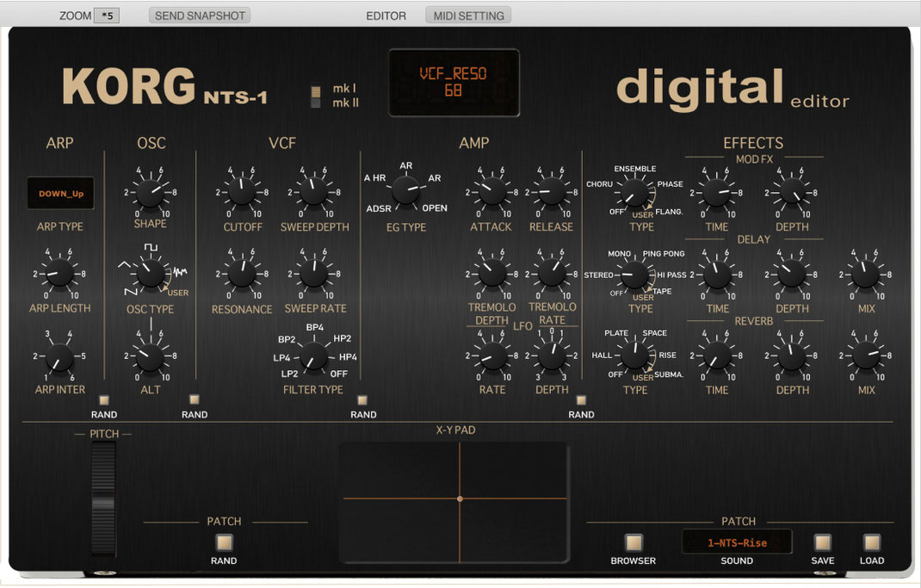Click the Reverb Mix knob

(x=866, y=356)
